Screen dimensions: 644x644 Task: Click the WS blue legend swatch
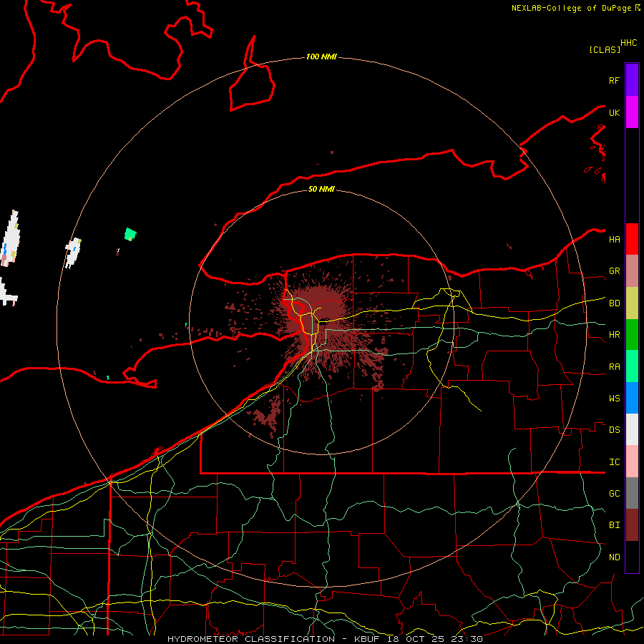[632, 398]
